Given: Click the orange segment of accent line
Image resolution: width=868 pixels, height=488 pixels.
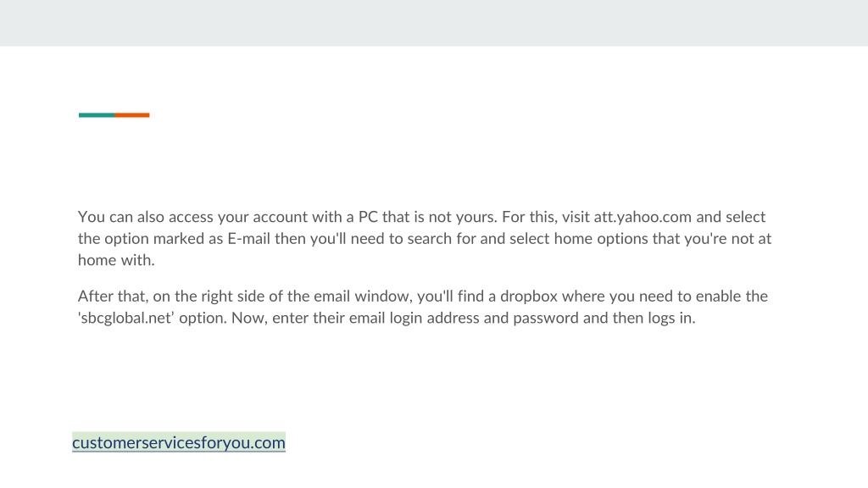Looking at the screenshot, I should click(131, 115).
